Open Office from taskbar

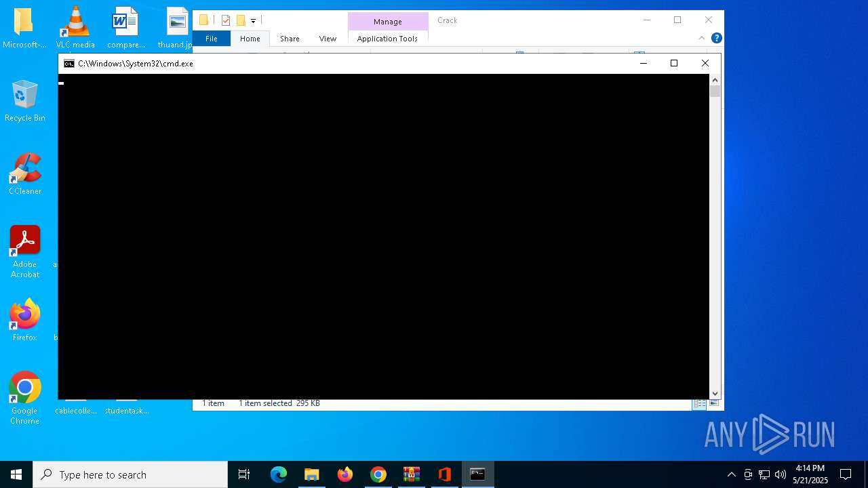pyautogui.click(x=445, y=474)
